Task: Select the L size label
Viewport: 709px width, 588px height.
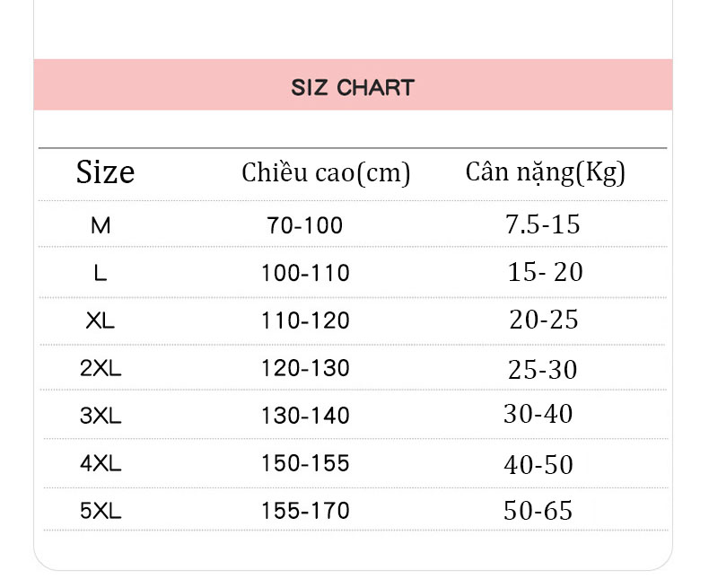Action: click(x=101, y=273)
